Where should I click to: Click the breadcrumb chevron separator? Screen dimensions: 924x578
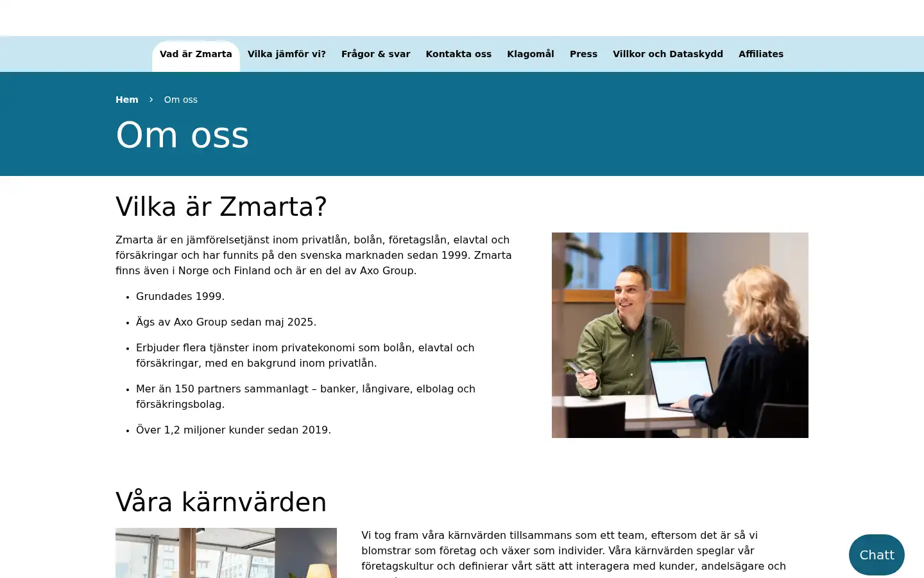[x=151, y=100]
